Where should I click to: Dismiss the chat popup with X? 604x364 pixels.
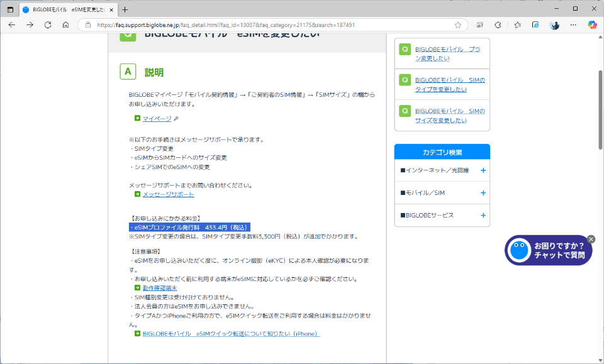point(591,240)
